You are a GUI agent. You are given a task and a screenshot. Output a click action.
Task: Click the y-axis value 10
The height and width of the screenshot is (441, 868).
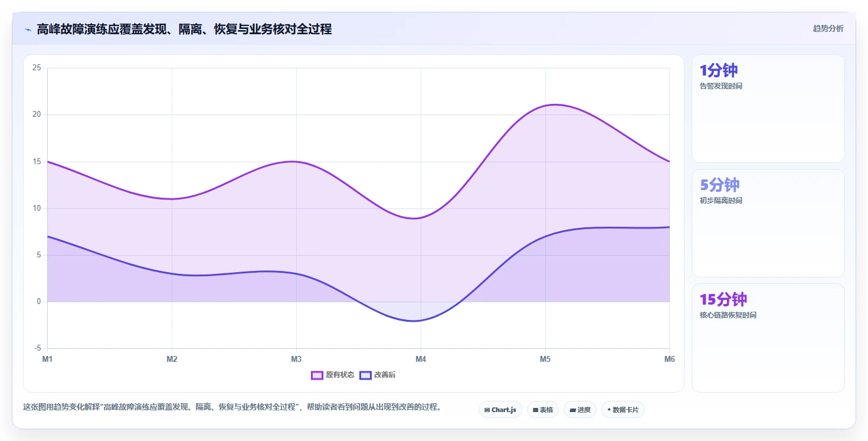coord(37,208)
